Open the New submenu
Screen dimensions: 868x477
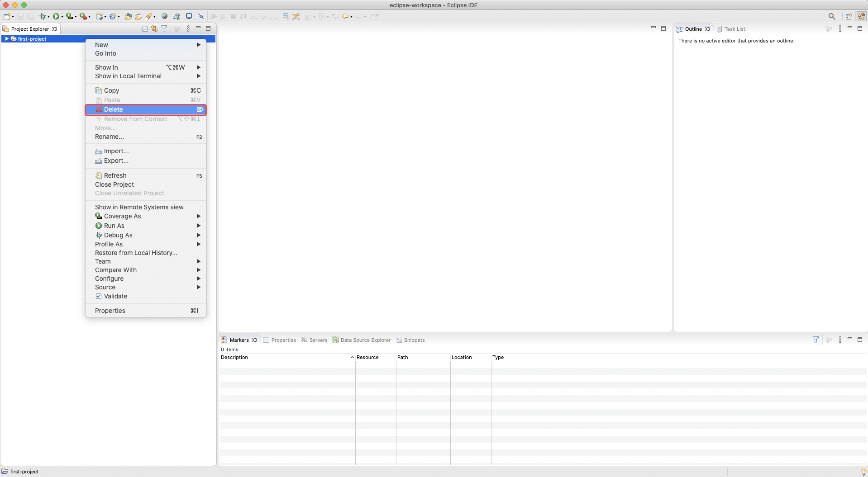coord(146,45)
